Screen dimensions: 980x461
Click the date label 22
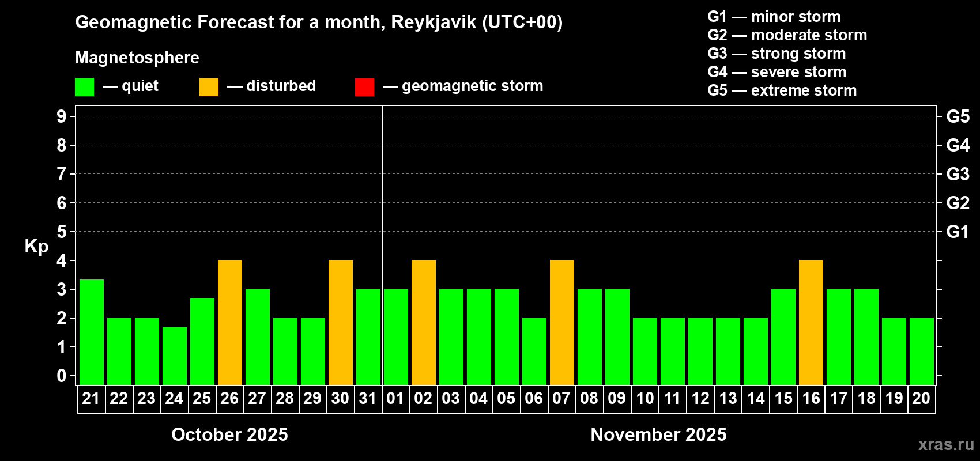point(119,398)
